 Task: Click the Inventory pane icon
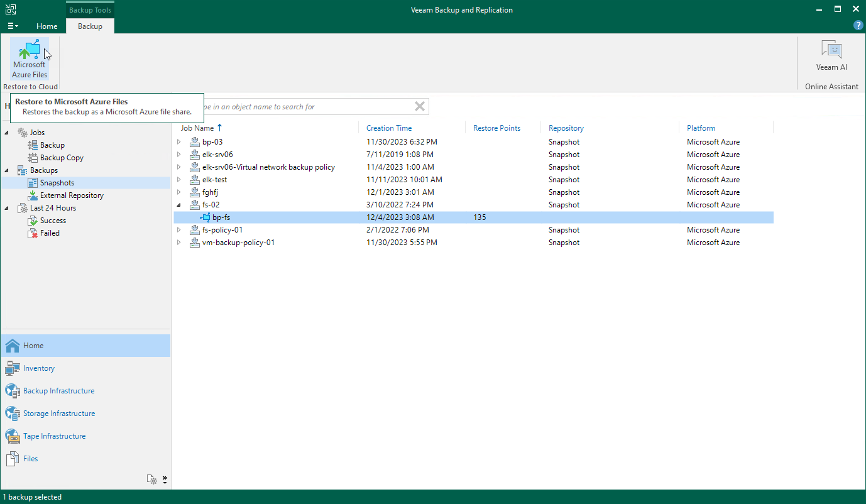[13, 368]
